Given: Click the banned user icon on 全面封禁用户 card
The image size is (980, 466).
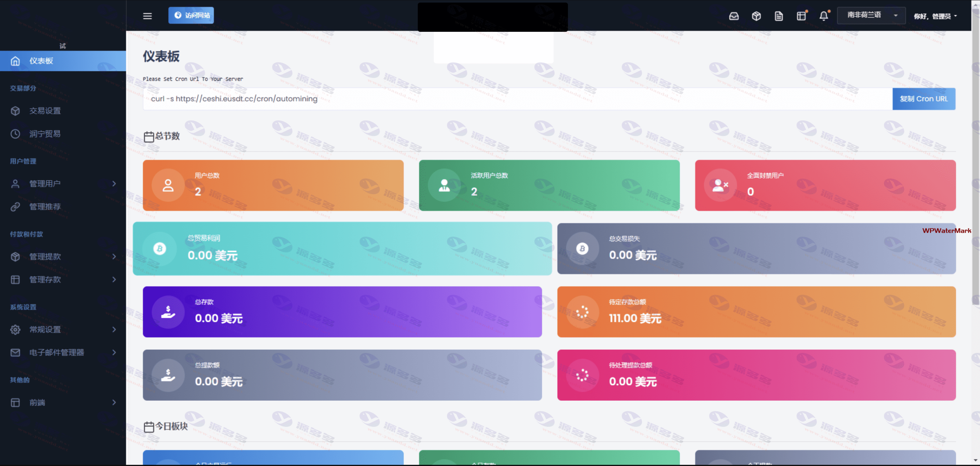Looking at the screenshot, I should coord(720,185).
